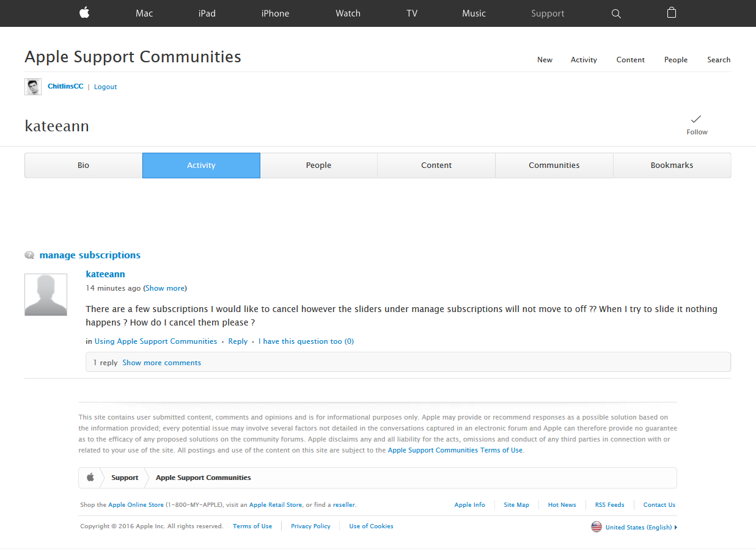Click the 1 reply count text

coord(105,363)
